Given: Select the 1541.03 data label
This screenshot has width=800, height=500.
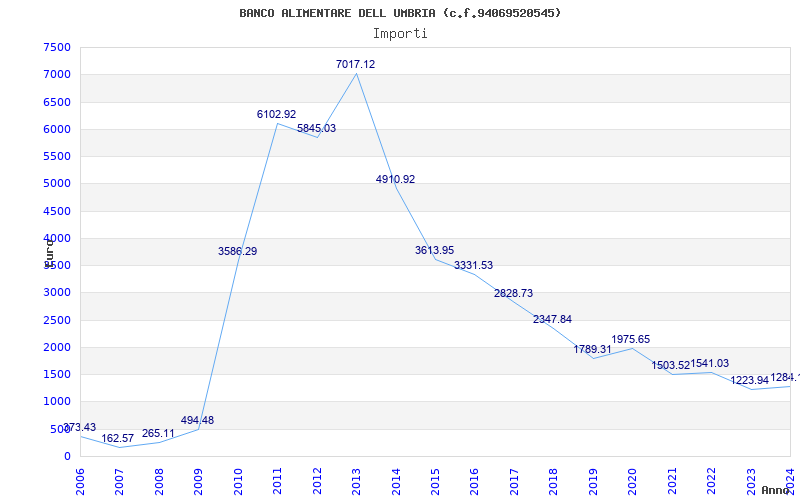Looking at the screenshot, I should (710, 364).
